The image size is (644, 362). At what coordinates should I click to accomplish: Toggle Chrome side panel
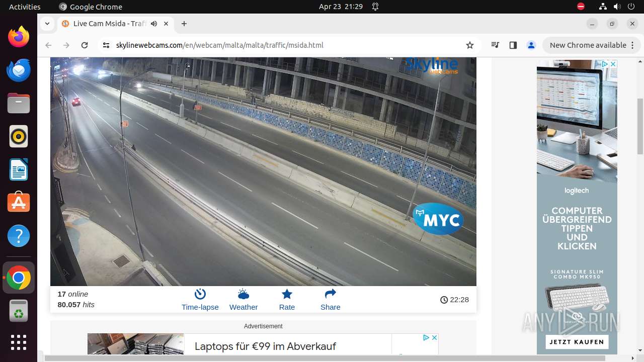tap(513, 45)
